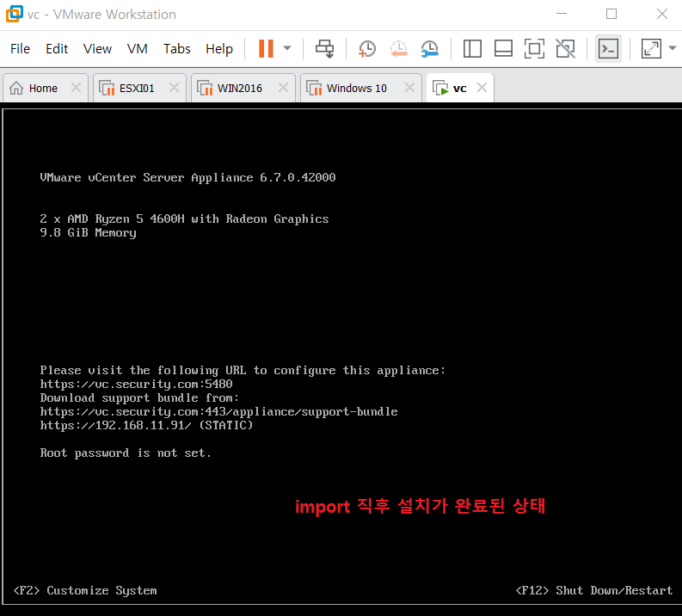Click the support-bundle URL line
The image size is (682, 616).
click(x=218, y=411)
